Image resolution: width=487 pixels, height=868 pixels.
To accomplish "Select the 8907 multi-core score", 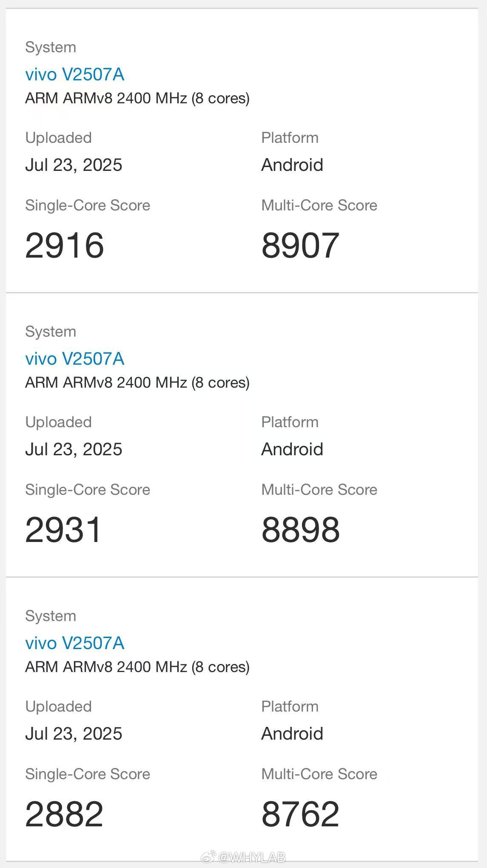I will pyautogui.click(x=300, y=245).
